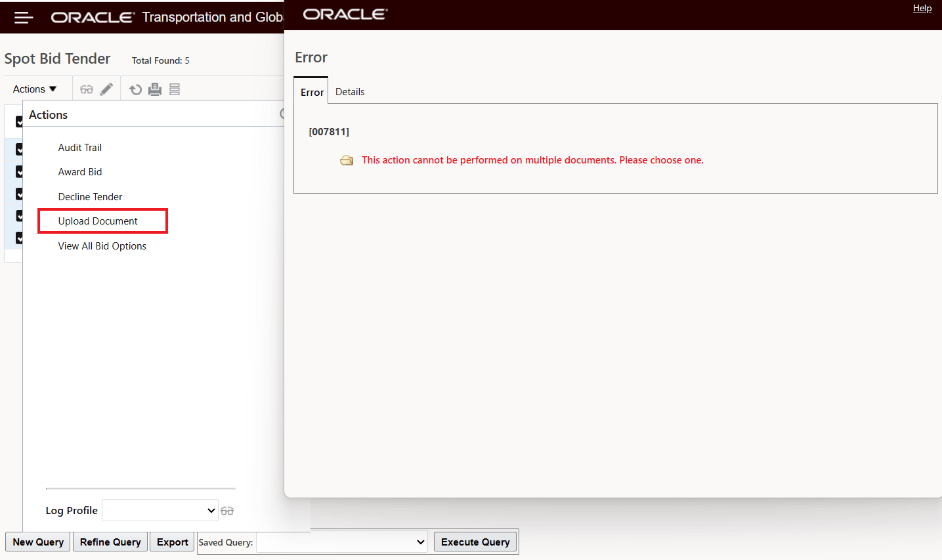Choose Decline Tender from the Actions list
The height and width of the screenshot is (560, 942).
90,197
